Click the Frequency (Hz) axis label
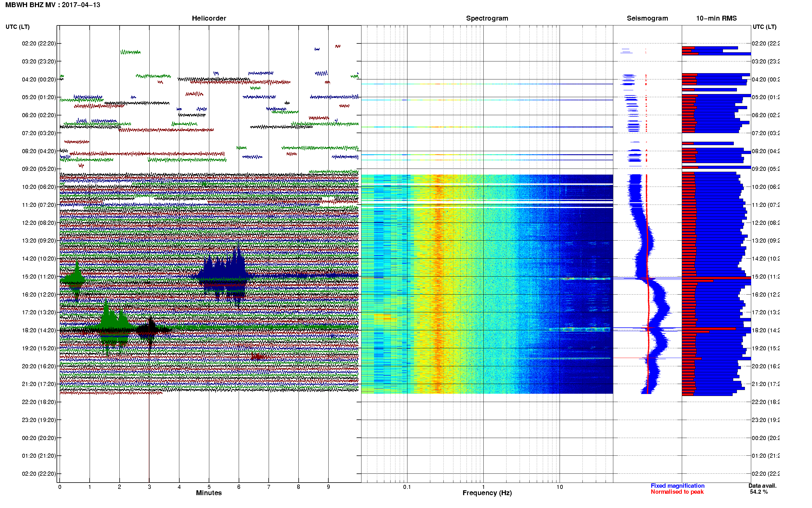Image resolution: width=812 pixels, height=508 pixels. 487,493
